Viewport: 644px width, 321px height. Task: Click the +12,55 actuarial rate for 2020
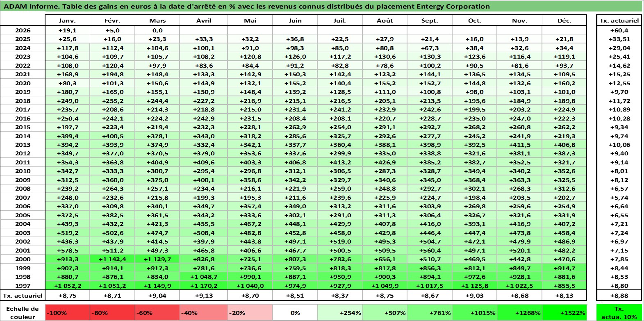pyautogui.click(x=619, y=83)
